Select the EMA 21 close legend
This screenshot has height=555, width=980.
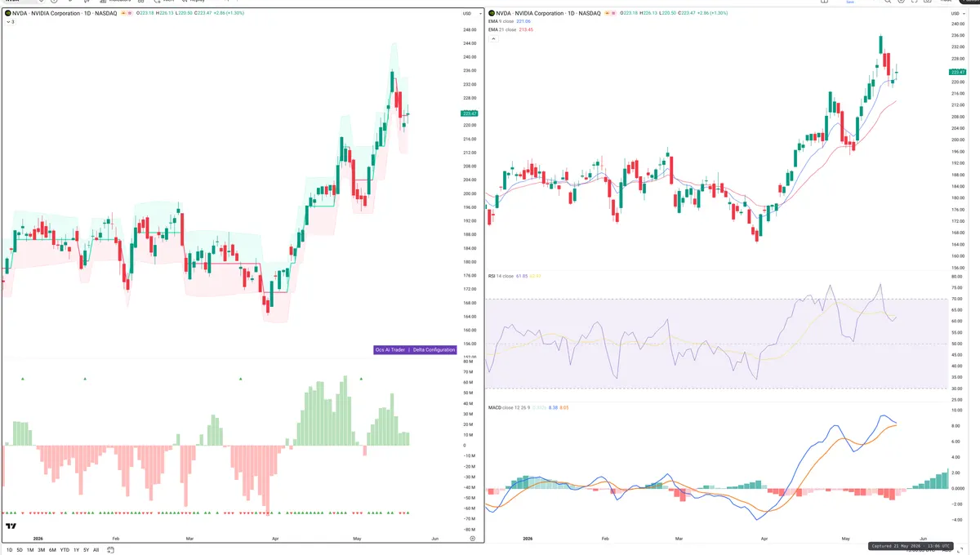coord(504,29)
